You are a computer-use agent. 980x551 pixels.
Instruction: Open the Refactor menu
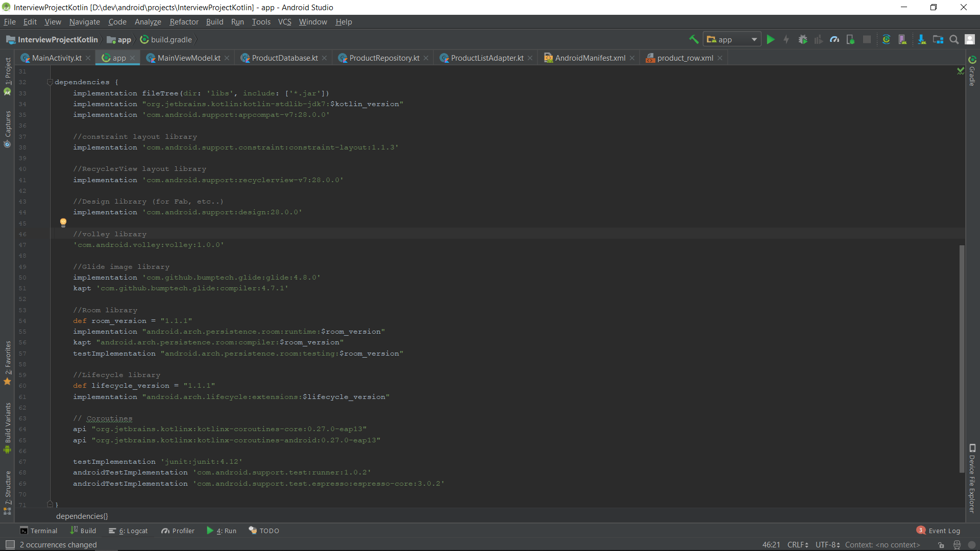[x=184, y=22]
